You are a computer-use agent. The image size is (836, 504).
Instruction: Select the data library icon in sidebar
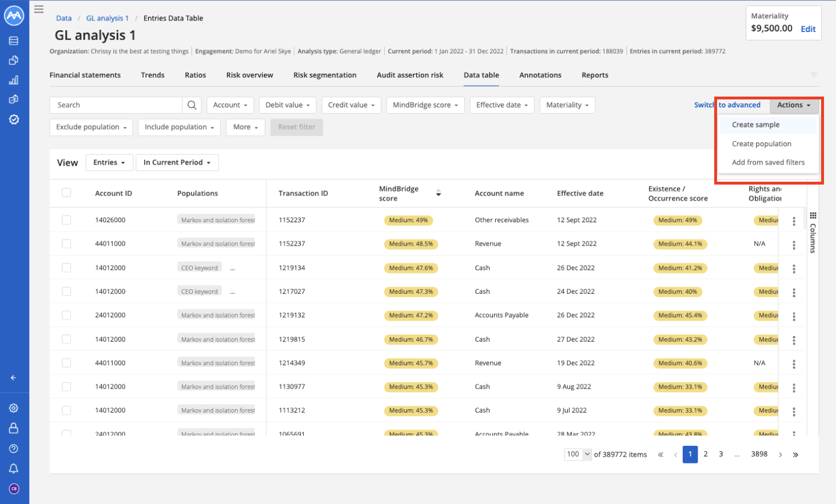coord(14,41)
